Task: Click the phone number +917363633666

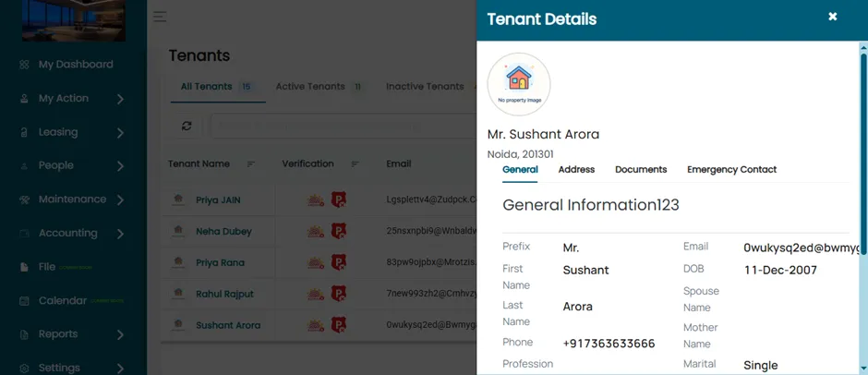Action: tap(609, 344)
